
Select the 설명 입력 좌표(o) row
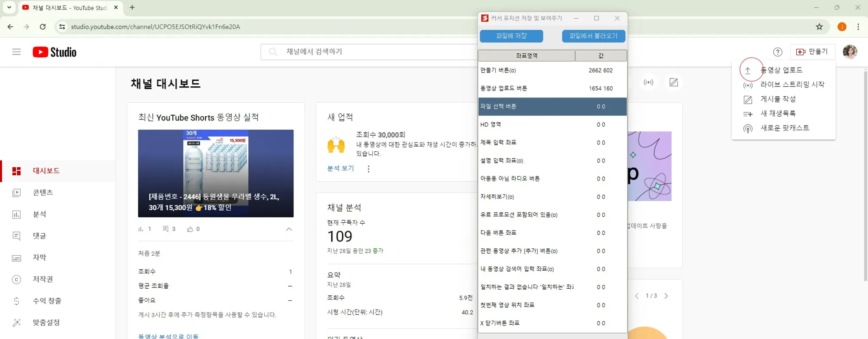click(552, 161)
